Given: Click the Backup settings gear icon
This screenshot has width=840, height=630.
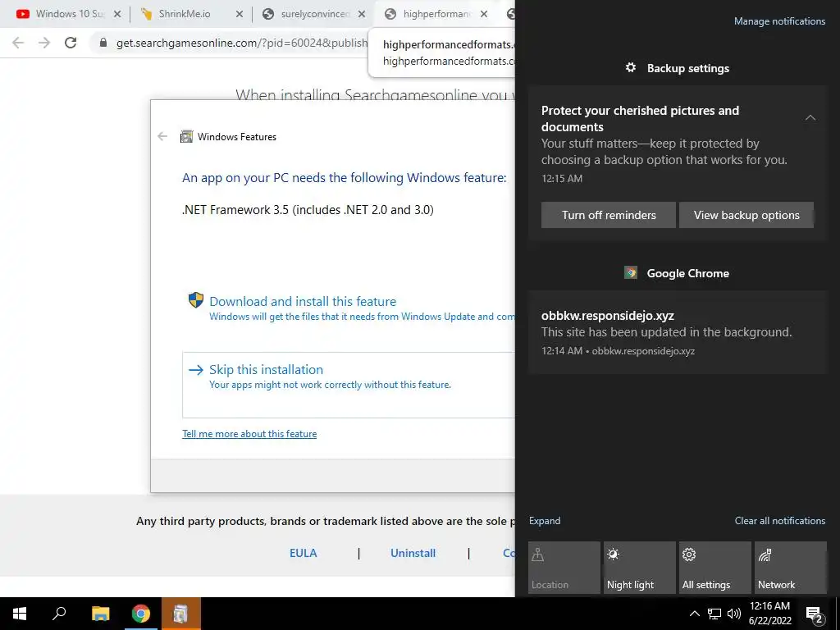Looking at the screenshot, I should click(x=631, y=67).
